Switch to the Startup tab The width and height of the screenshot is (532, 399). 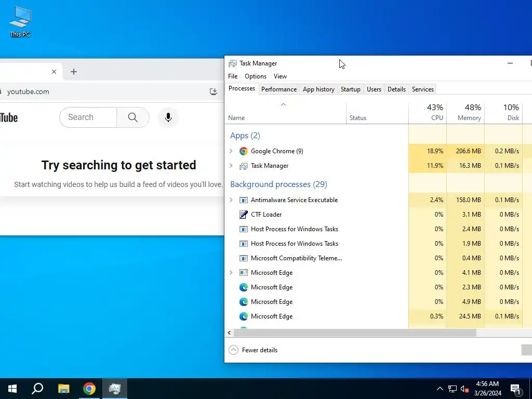[351, 89]
